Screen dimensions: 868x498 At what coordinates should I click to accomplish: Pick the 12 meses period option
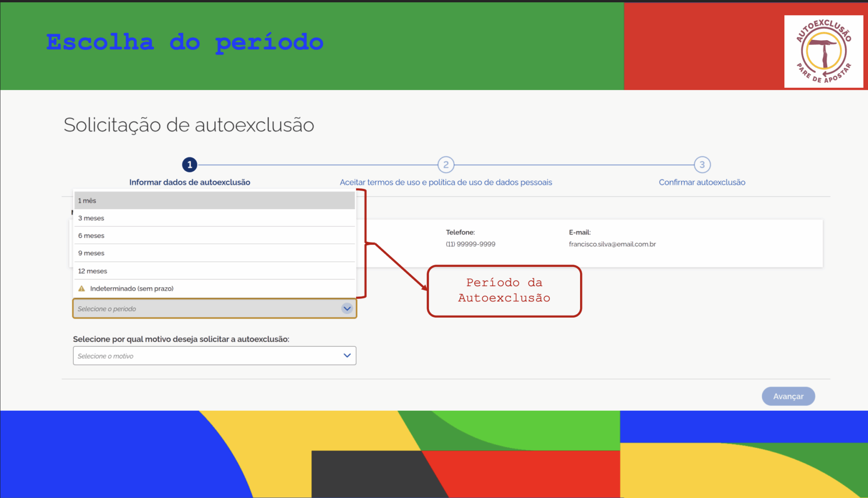click(214, 271)
